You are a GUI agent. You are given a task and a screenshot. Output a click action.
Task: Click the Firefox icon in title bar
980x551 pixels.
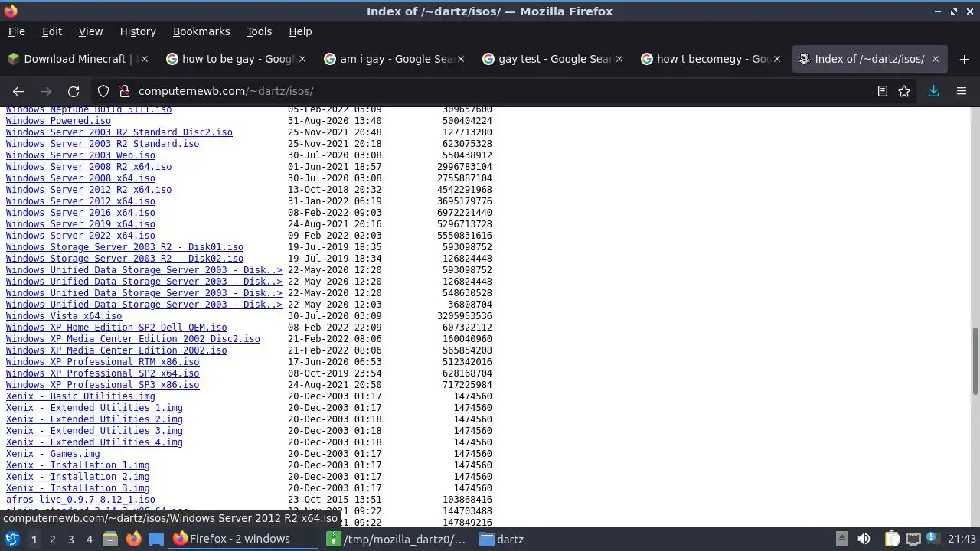tap(11, 11)
